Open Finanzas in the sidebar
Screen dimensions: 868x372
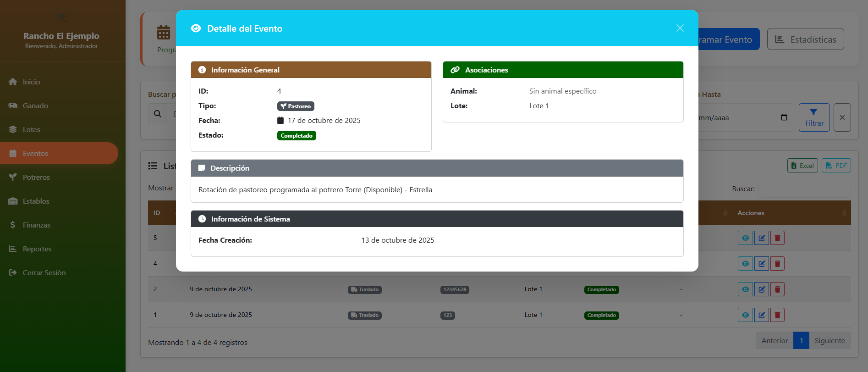click(x=59, y=225)
